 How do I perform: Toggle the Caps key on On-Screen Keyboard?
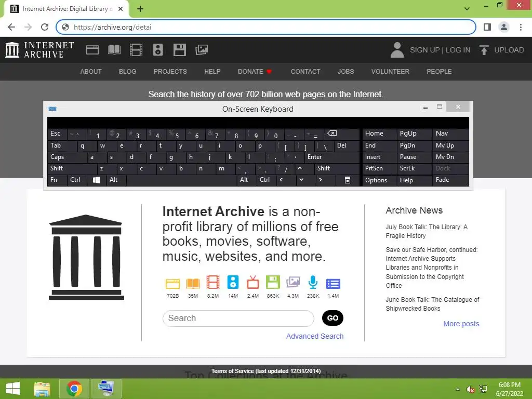pos(66,157)
